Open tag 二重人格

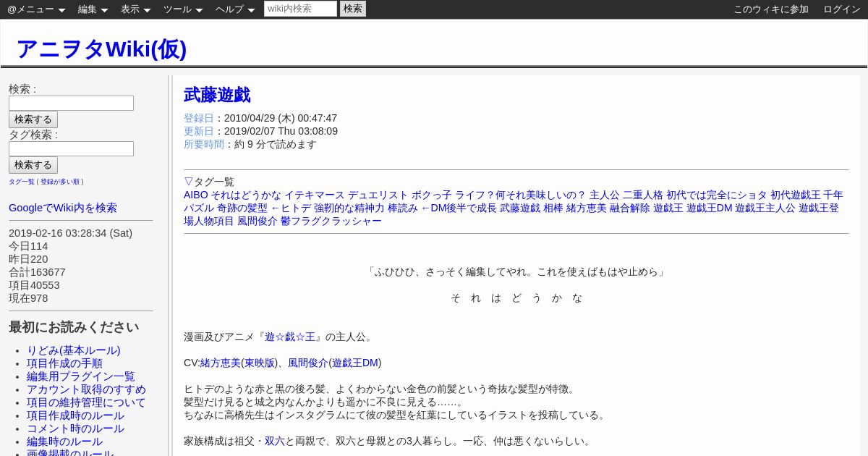click(x=643, y=195)
